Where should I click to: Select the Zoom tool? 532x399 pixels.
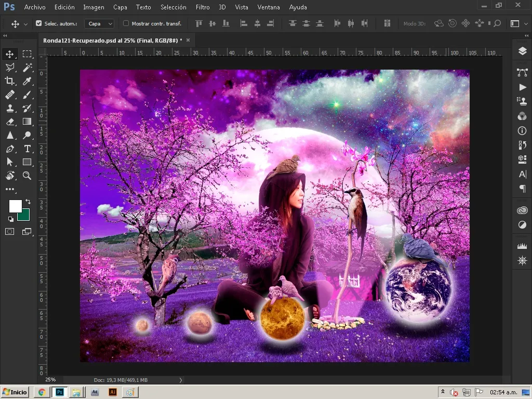coord(27,176)
